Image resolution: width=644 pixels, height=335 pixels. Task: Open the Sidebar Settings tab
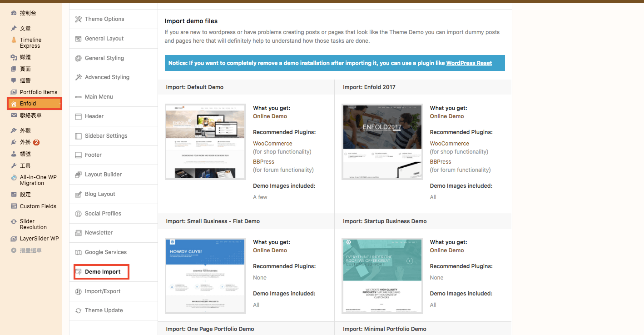point(114,136)
